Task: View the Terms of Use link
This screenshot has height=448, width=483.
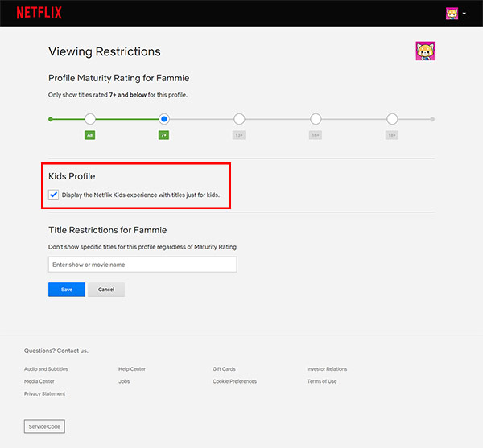Action: coord(321,381)
